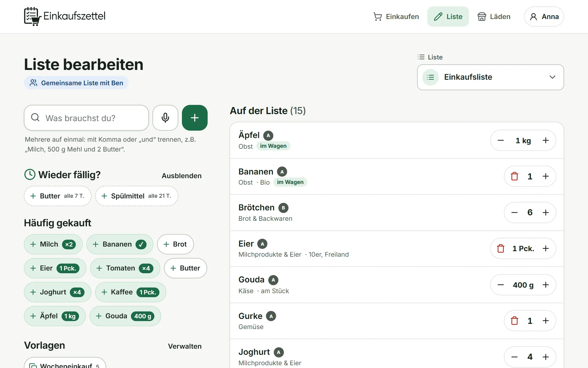Viewport: 588px width, 368px height.
Task: Click the 1 kg quantity value
Action: (523, 141)
